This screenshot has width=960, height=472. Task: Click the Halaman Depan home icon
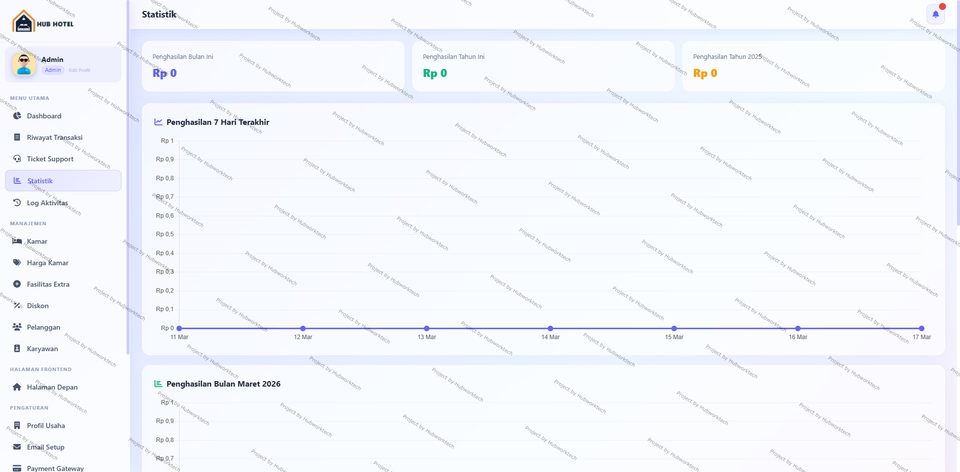(17, 387)
